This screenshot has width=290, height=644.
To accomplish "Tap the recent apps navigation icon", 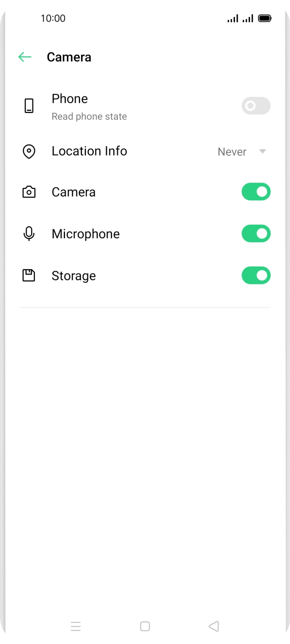I will 76,626.
